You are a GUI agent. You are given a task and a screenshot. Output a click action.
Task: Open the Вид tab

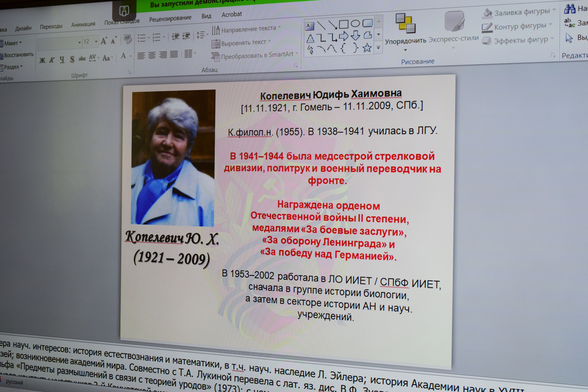coord(207,16)
